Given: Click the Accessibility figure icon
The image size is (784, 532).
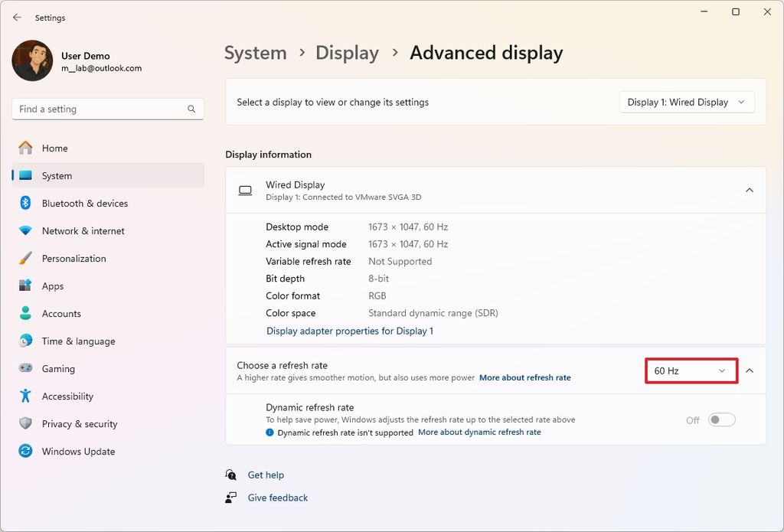Looking at the screenshot, I should coord(25,396).
